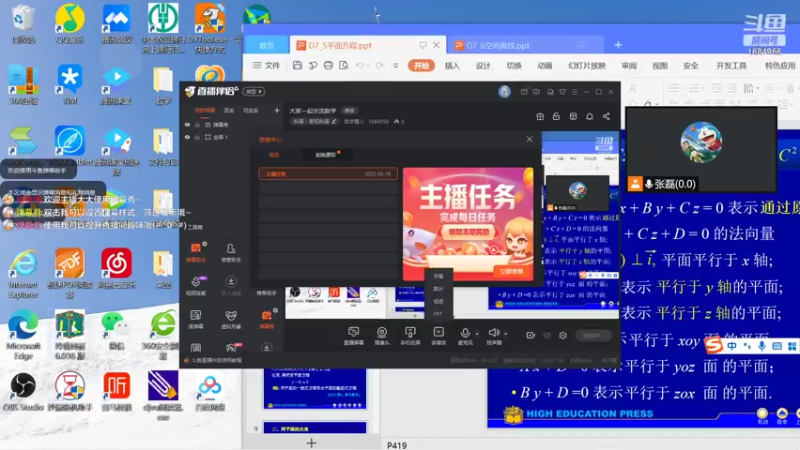This screenshot has width=800, height=450.
Task: Click the print icon in WPS toolbar
Action: tap(328, 65)
